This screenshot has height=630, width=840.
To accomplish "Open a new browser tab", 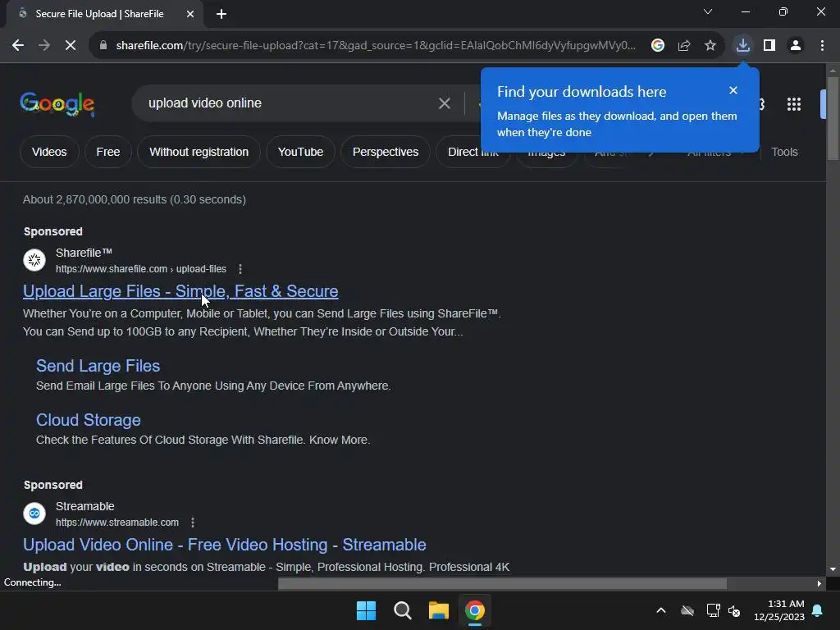I will (x=221, y=14).
